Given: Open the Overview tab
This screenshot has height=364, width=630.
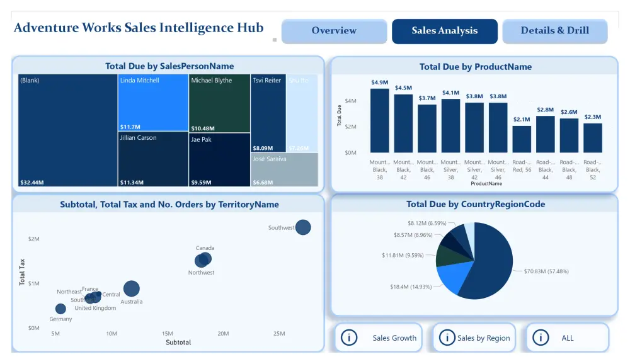Looking at the screenshot, I should [x=334, y=31].
